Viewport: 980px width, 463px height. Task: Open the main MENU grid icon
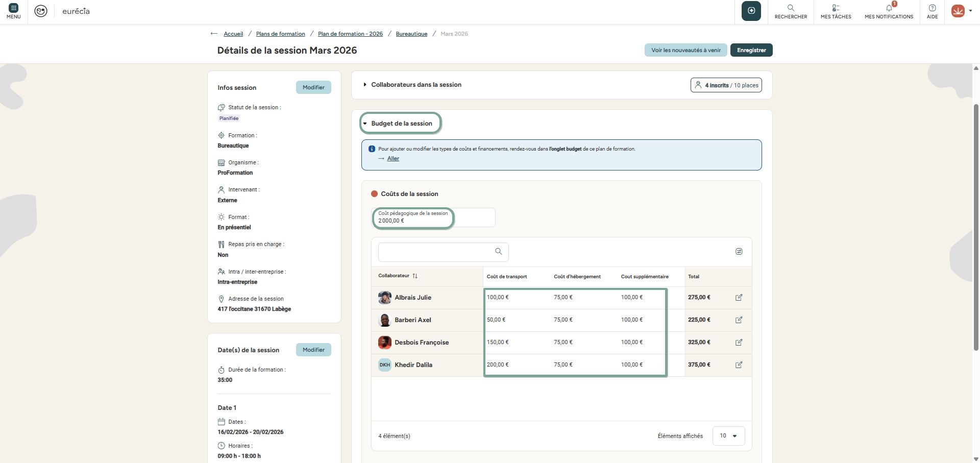(x=14, y=9)
